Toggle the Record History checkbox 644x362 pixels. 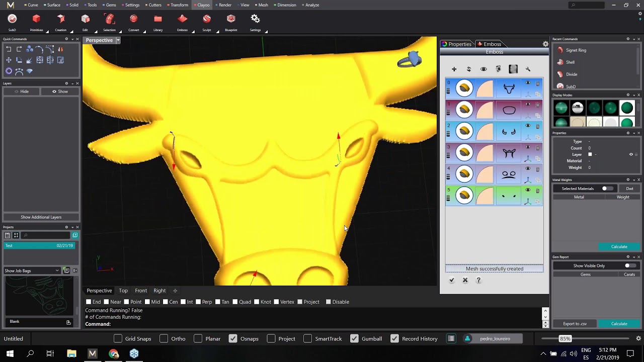click(394, 338)
